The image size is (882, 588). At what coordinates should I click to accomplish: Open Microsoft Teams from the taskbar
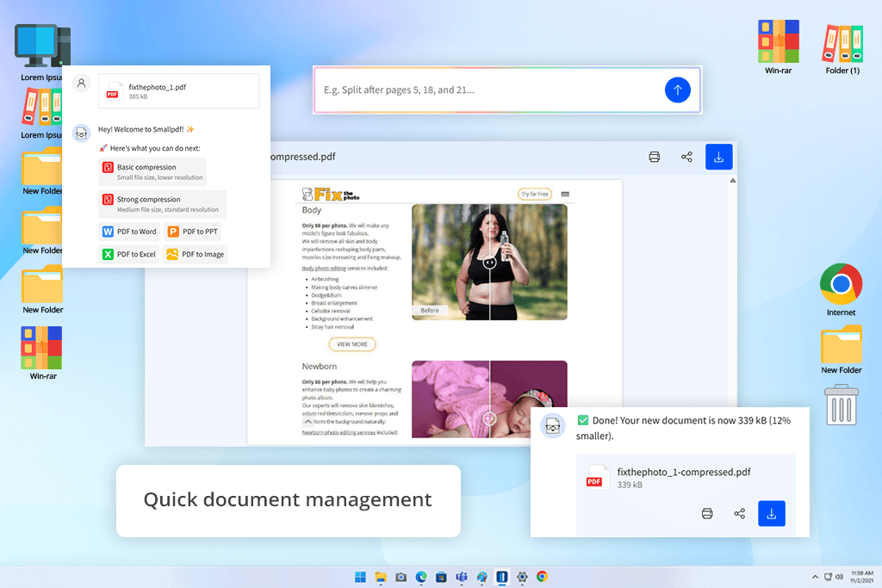coord(462,577)
